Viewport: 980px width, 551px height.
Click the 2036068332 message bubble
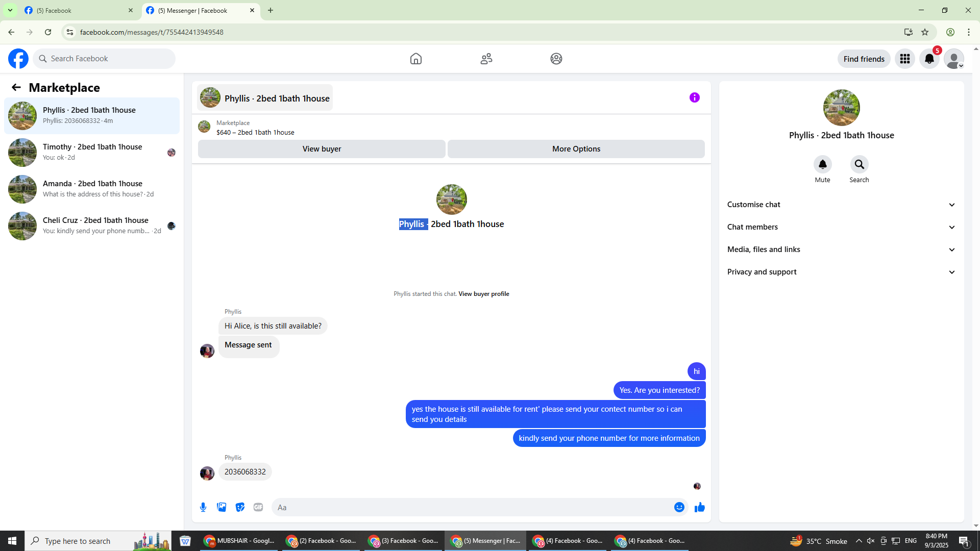pyautogui.click(x=245, y=472)
